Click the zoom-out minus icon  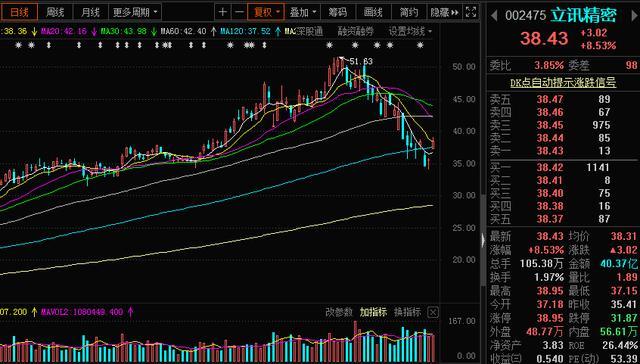coord(240,12)
